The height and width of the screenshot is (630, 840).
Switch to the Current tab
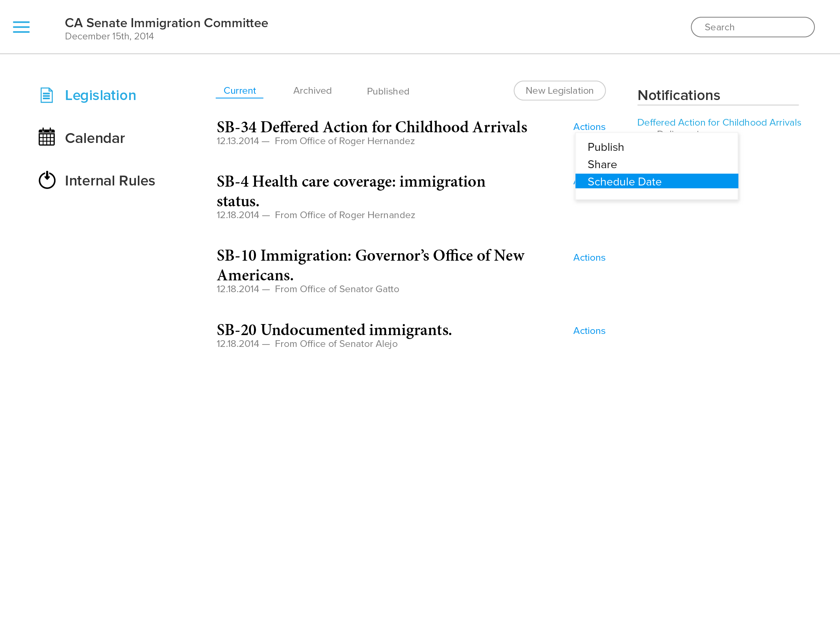[239, 91]
